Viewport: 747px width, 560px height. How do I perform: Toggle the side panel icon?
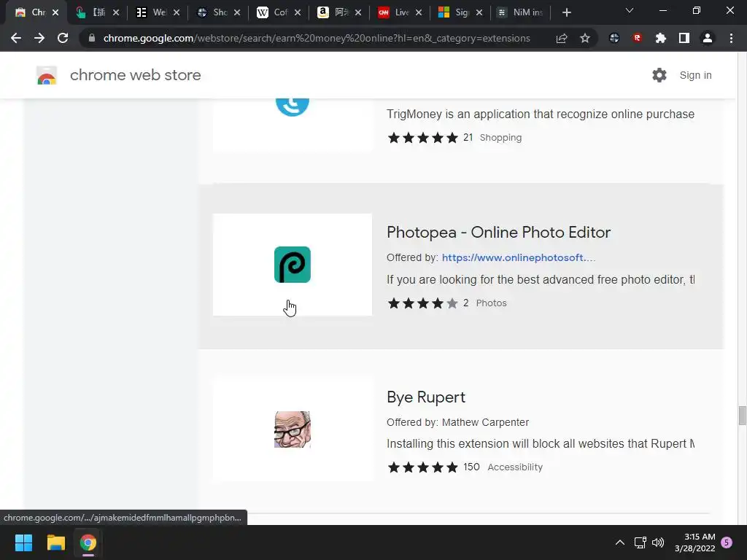pyautogui.click(x=684, y=38)
